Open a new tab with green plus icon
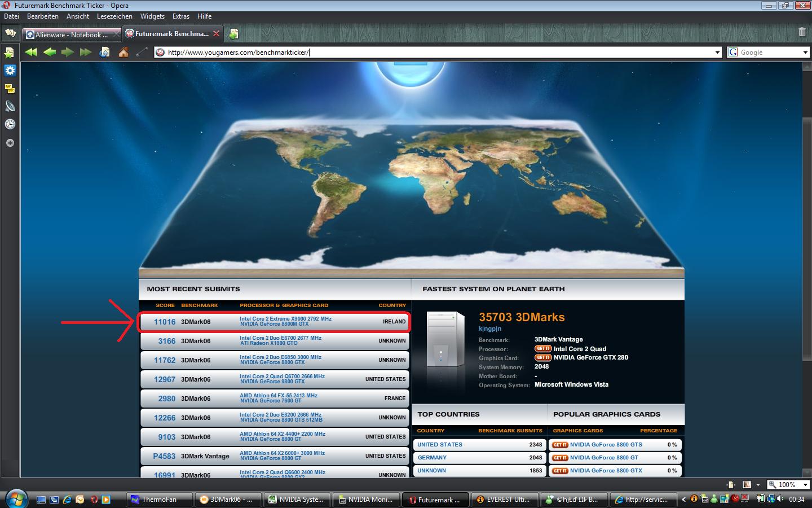Viewport: 812px width, 508px height. [233, 34]
